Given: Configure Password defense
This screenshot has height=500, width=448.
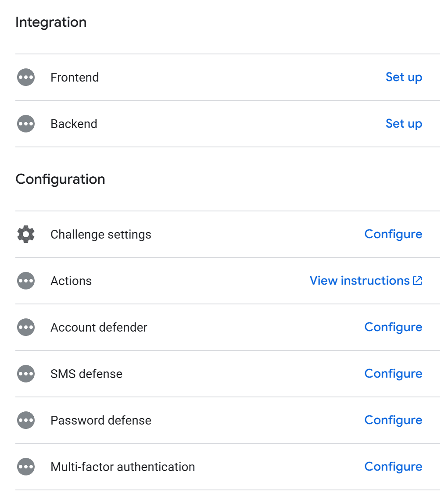Looking at the screenshot, I should click(x=393, y=421).
